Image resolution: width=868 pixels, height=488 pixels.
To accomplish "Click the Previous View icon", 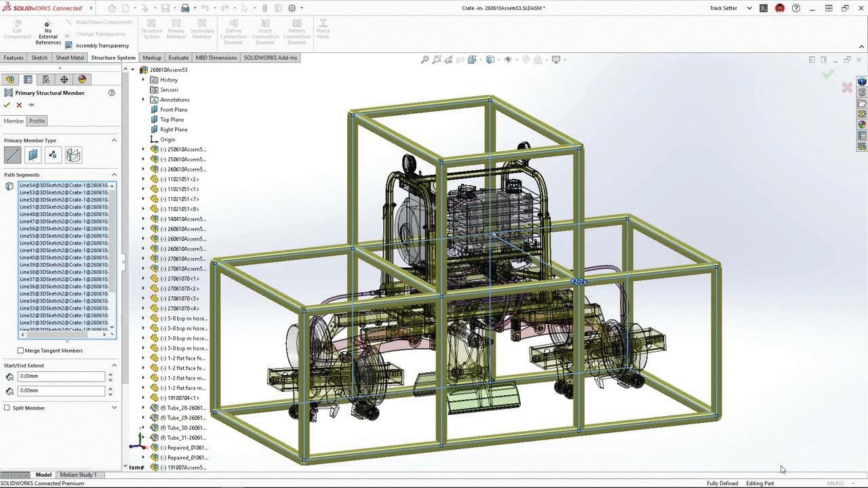I will [x=449, y=60].
